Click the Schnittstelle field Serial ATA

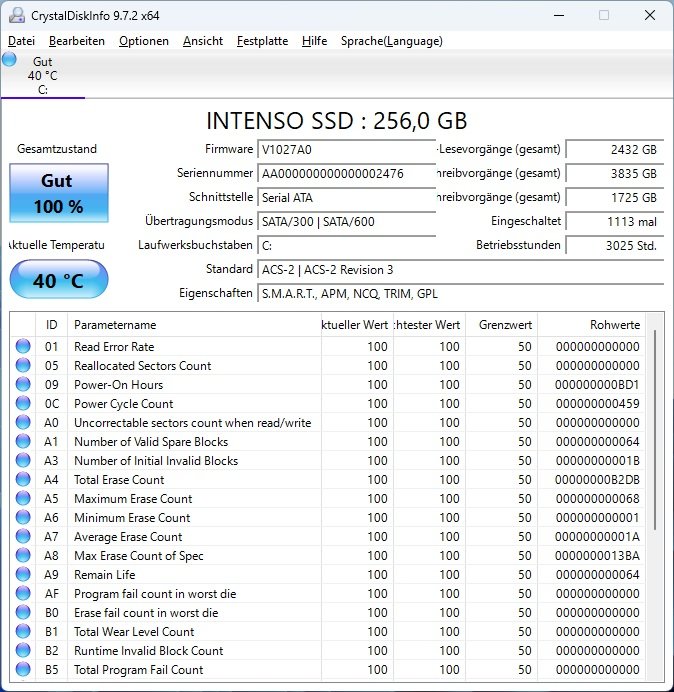(x=346, y=197)
